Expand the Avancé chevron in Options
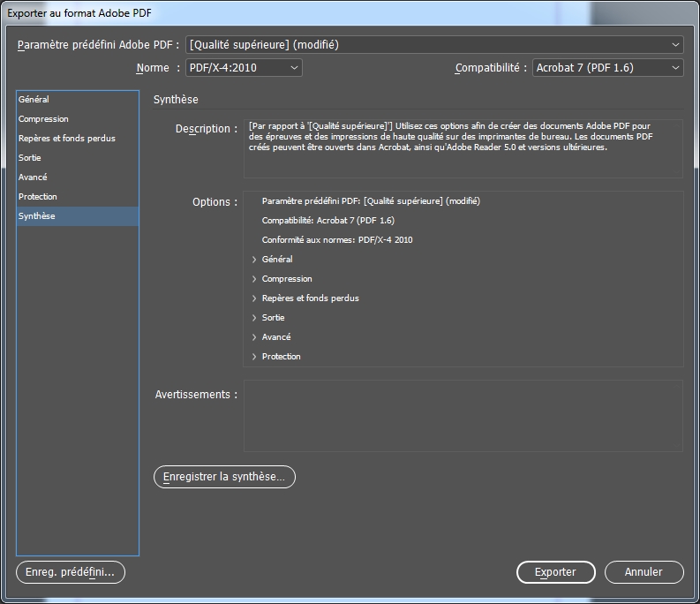The width and height of the screenshot is (700, 604). (254, 337)
